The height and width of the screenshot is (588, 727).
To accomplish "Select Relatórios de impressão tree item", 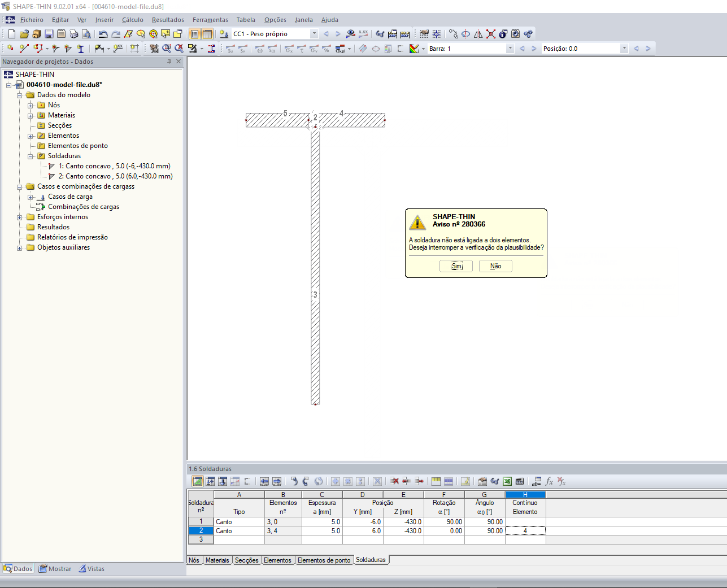I will [x=72, y=237].
